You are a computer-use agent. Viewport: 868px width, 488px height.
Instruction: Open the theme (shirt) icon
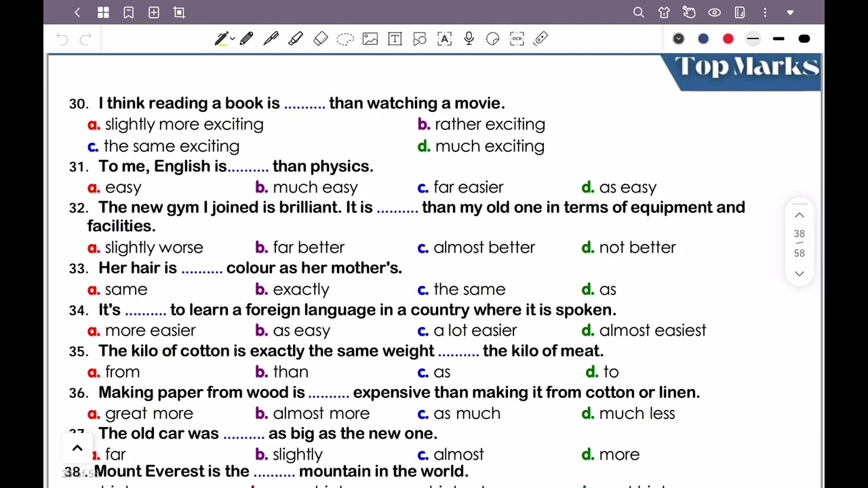point(664,12)
